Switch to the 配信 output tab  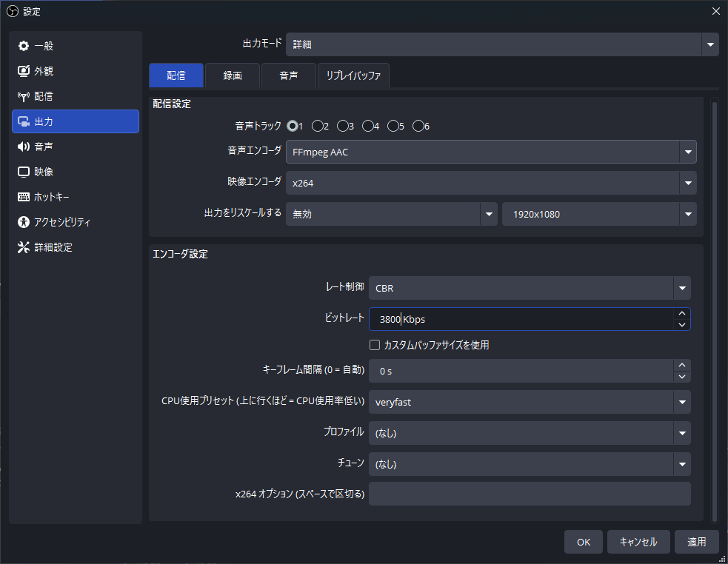point(176,75)
